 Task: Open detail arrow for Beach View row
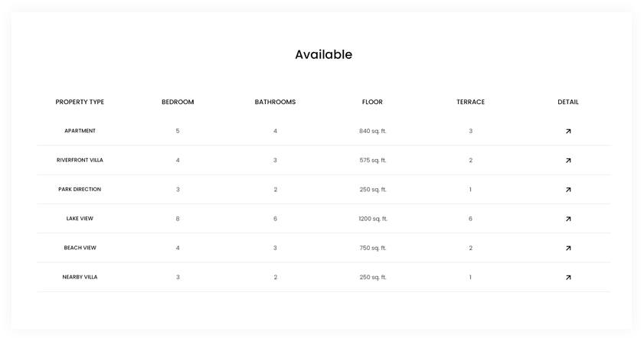tap(568, 248)
